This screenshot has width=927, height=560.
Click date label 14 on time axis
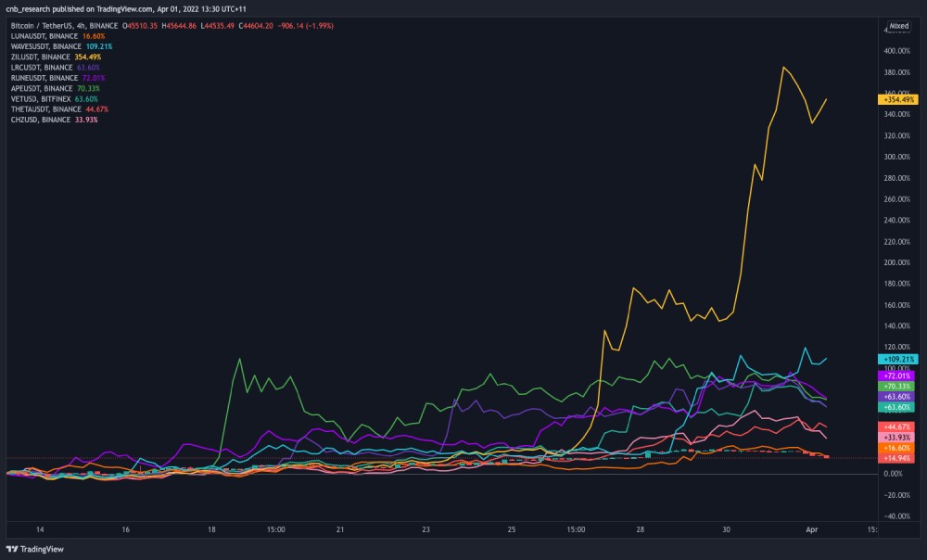coord(40,529)
